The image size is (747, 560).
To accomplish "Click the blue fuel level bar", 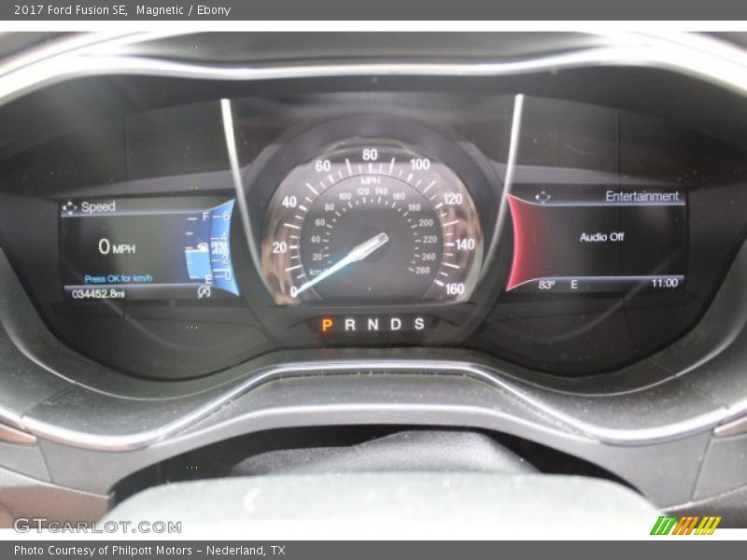I will pyautogui.click(x=198, y=264).
